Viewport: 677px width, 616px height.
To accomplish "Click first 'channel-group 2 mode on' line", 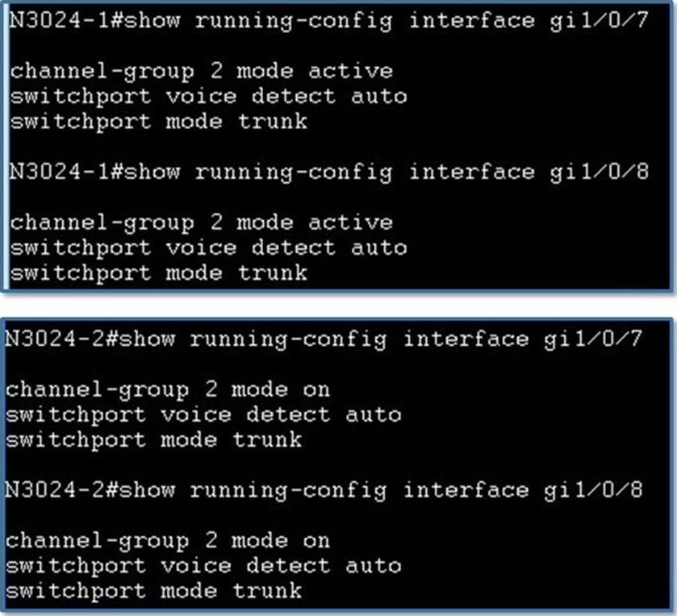I will tap(168, 390).
